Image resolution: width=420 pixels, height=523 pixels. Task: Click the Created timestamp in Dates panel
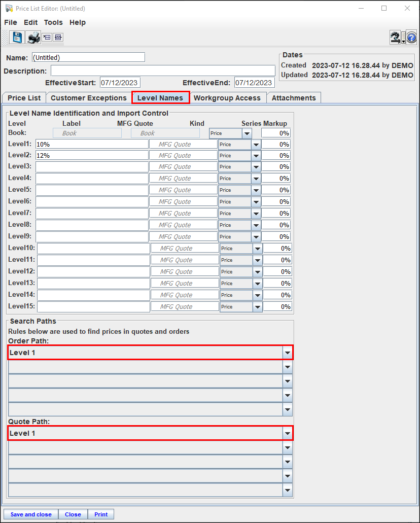(363, 65)
